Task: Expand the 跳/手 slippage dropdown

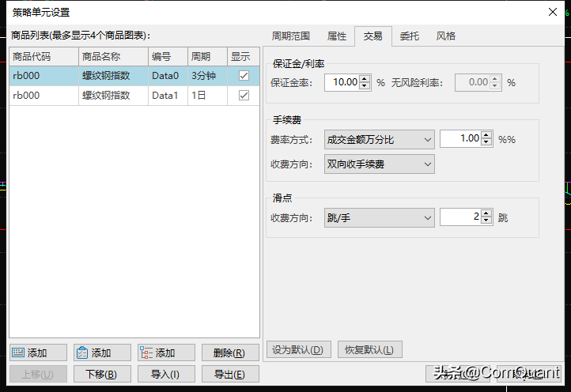Action: pyautogui.click(x=379, y=217)
